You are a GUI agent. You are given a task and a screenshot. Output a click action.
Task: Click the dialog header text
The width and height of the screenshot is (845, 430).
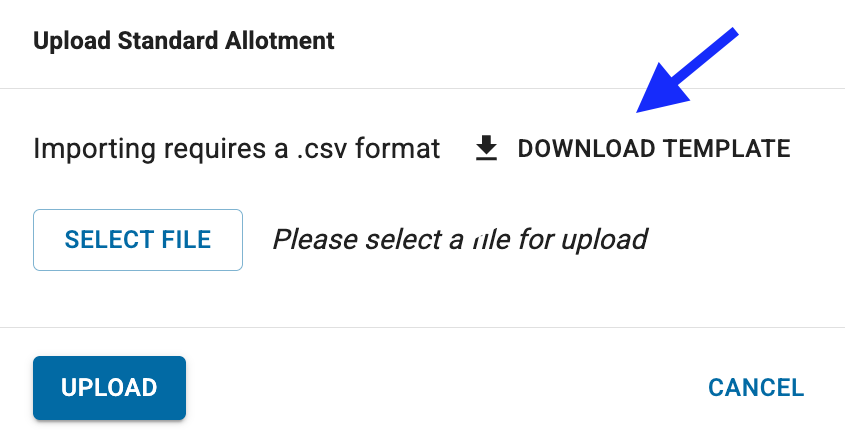point(184,41)
